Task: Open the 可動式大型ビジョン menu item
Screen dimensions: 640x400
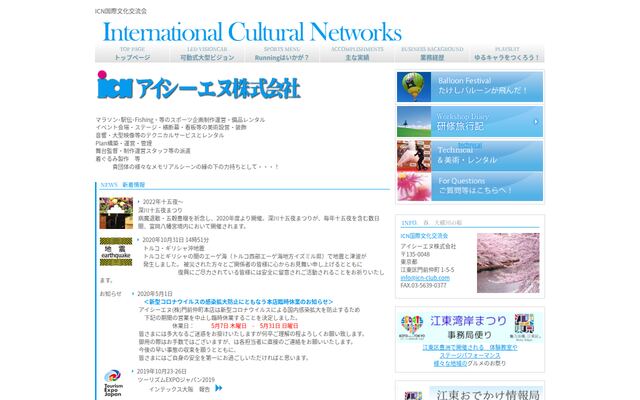Action: tap(207, 53)
